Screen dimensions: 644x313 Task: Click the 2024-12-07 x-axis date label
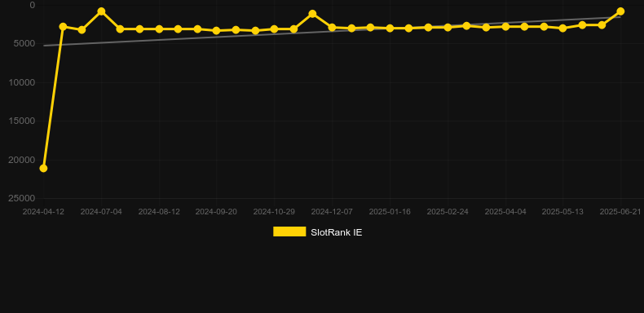tap(332, 212)
